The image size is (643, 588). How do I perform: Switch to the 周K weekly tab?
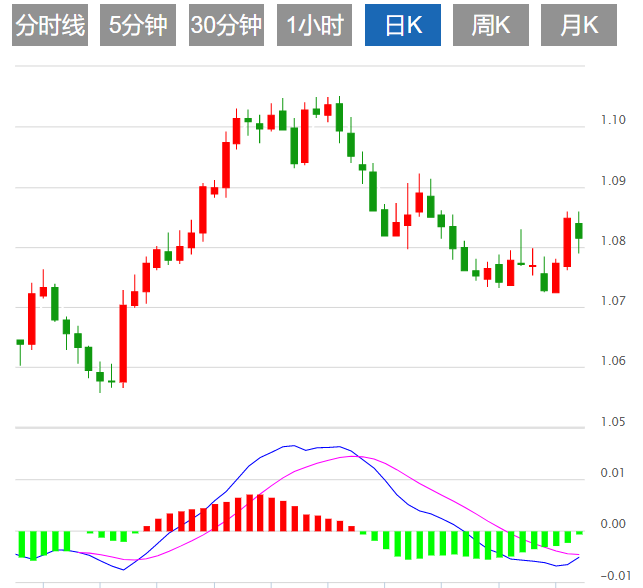click(x=491, y=25)
